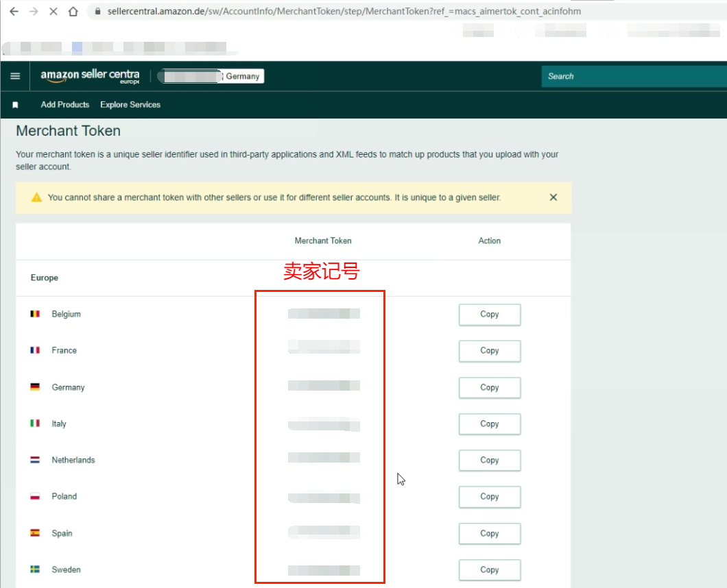Click the warning triangle icon
The height and width of the screenshot is (588, 727).
pyautogui.click(x=36, y=197)
